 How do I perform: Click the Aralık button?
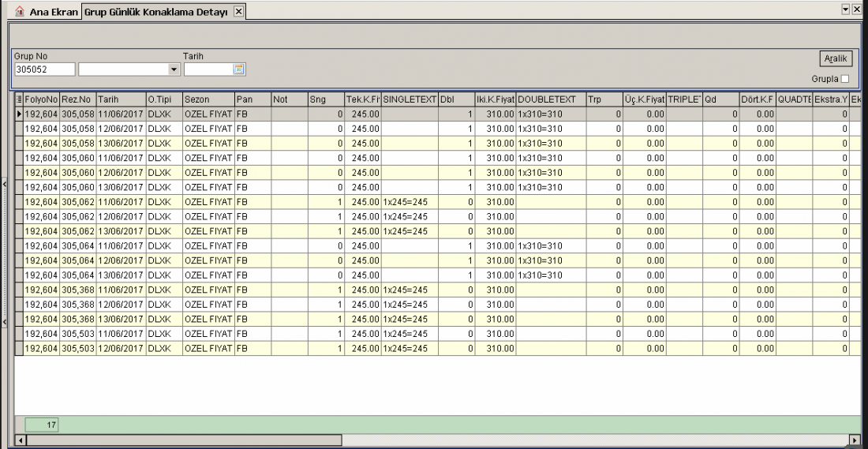point(836,58)
